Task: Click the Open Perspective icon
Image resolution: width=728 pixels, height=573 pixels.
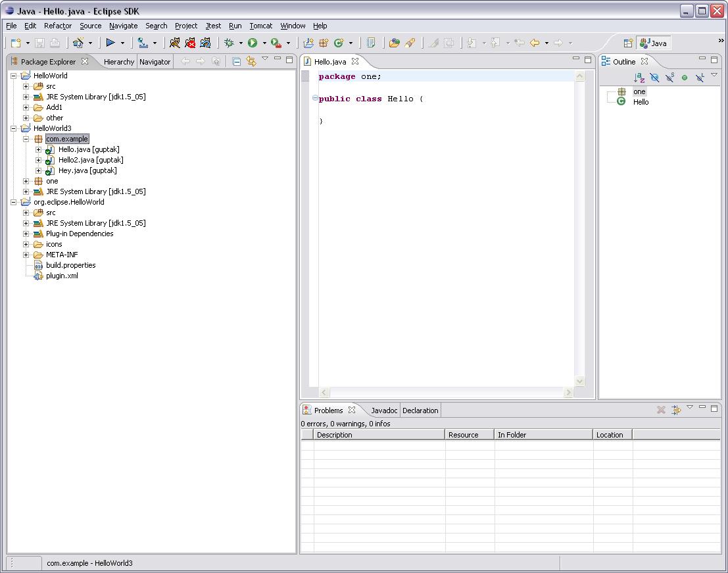Action: [x=628, y=43]
